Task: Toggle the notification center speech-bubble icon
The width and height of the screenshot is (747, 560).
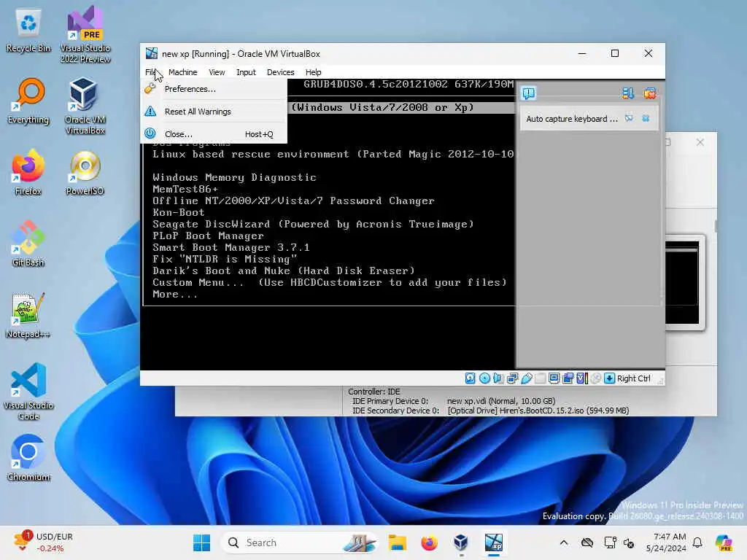Action: pos(528,93)
